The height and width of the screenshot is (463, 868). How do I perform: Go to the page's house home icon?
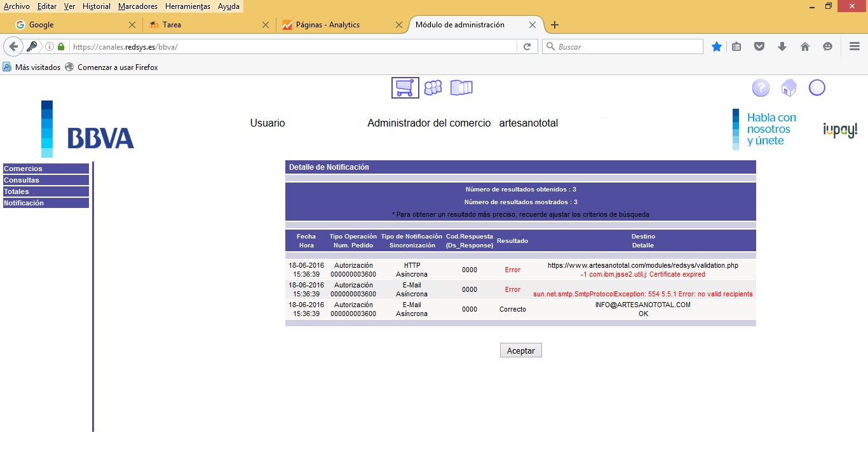789,88
